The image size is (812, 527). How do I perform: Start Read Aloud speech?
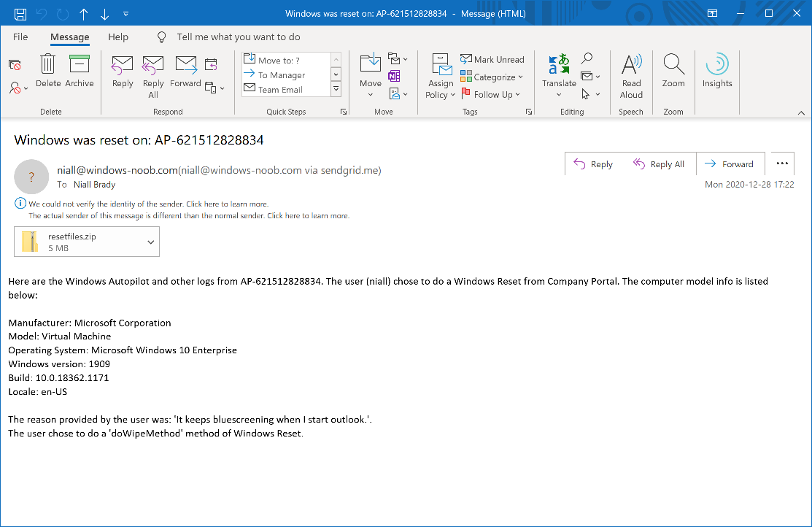click(631, 76)
